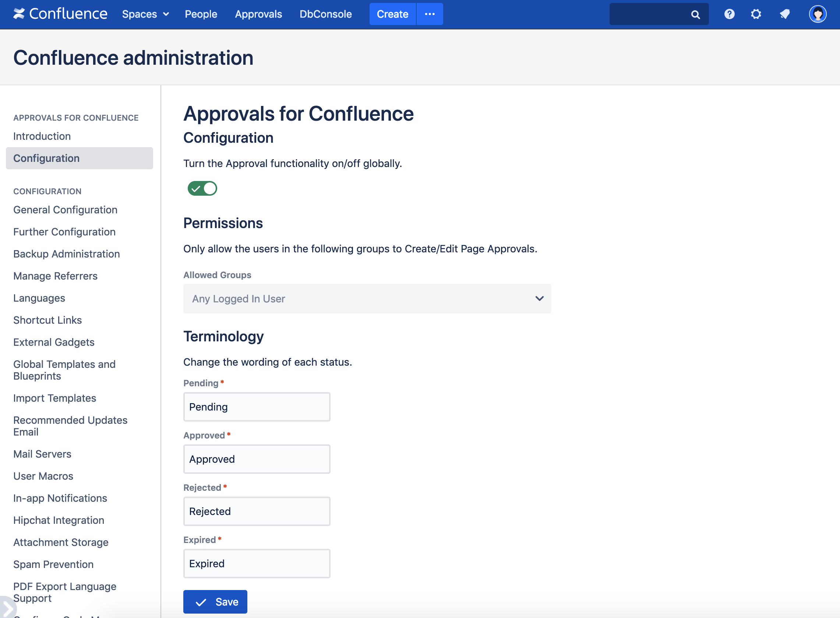This screenshot has height=618, width=840.
Task: Go to the Introduction sidebar link
Action: pos(42,136)
